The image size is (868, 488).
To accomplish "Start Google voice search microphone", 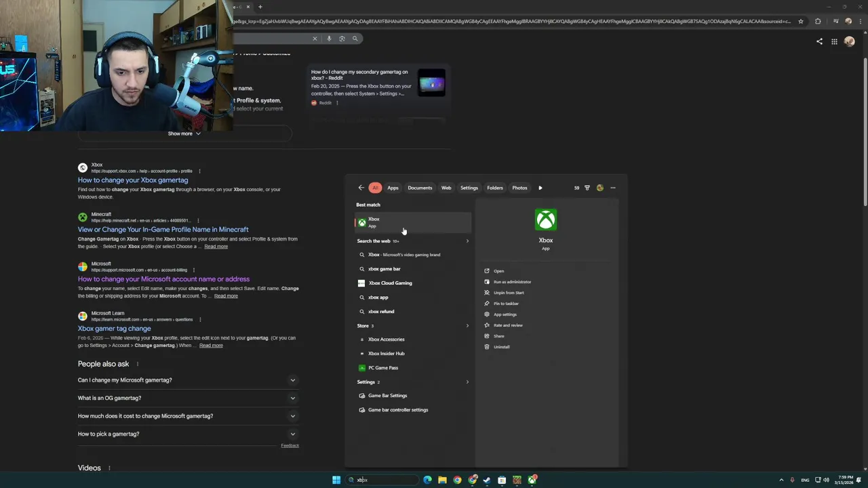I will (329, 39).
